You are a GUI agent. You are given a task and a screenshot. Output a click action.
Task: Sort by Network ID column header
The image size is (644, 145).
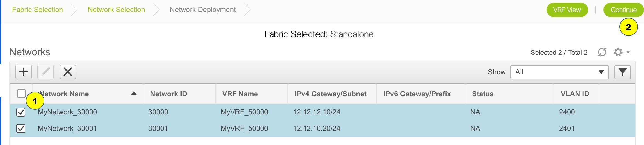point(168,94)
